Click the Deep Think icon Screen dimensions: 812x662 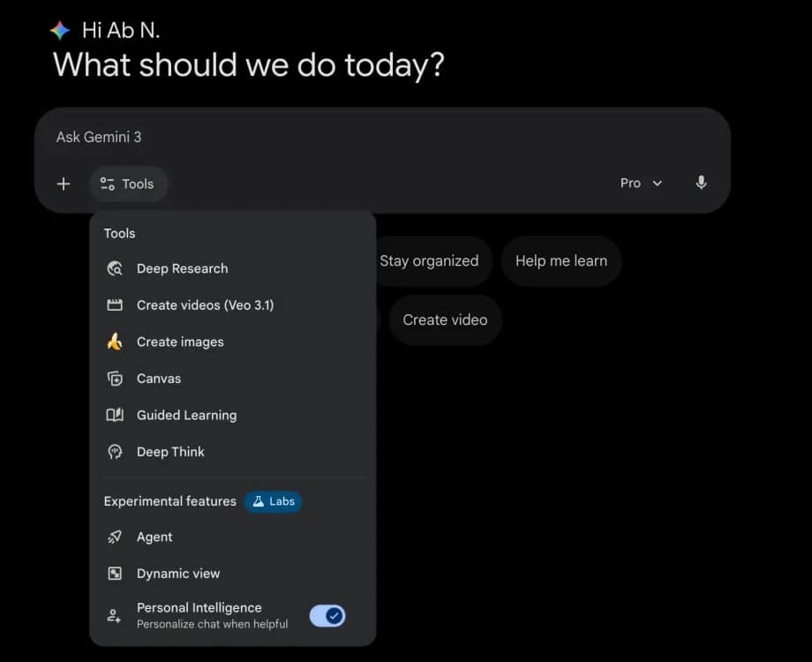coord(115,452)
